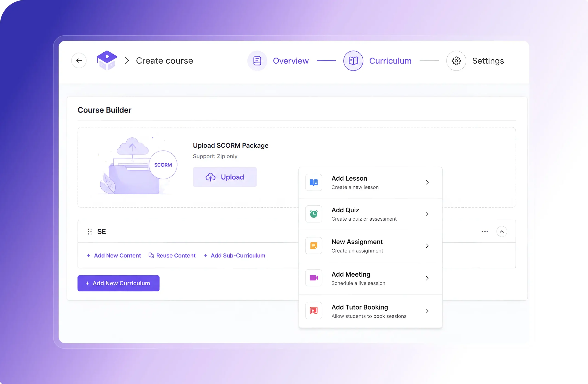588x384 pixels.
Task: Click the Curriculum step book icon
Action: click(353, 61)
